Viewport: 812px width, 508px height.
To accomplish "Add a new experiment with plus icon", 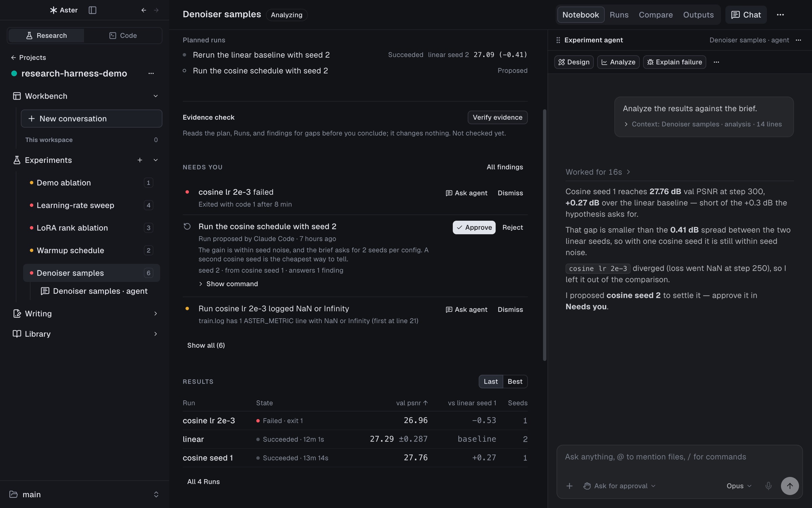I will coord(140,160).
